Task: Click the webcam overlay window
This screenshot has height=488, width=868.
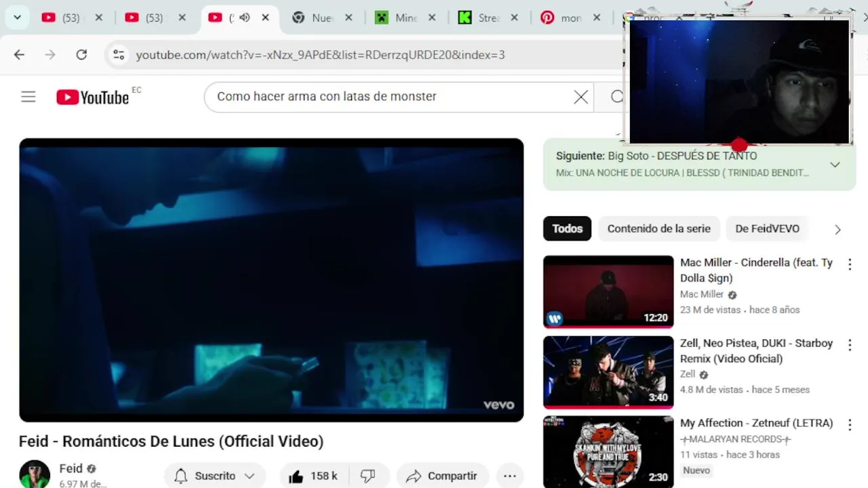Action: (x=738, y=81)
